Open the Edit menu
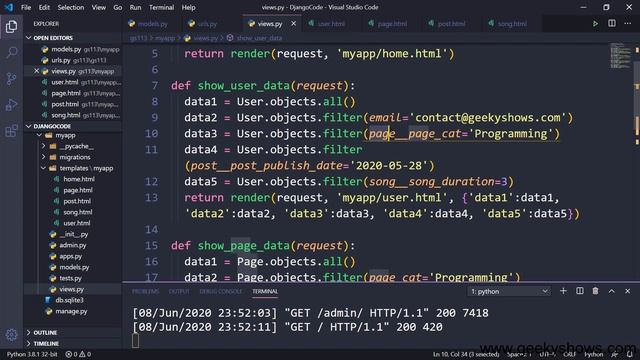 pyautogui.click(x=44, y=7)
